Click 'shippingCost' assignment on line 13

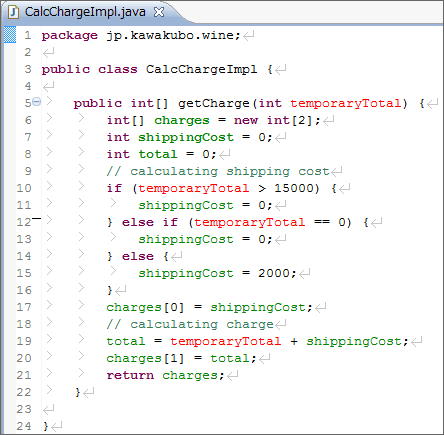186,239
